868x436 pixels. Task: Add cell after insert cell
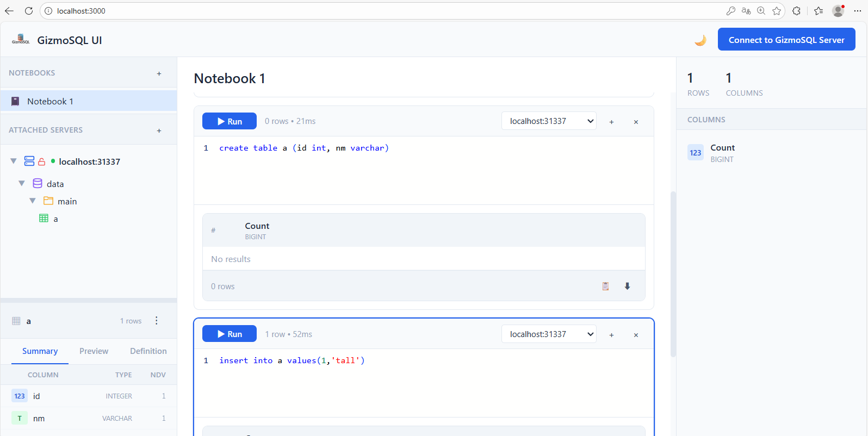pos(611,335)
